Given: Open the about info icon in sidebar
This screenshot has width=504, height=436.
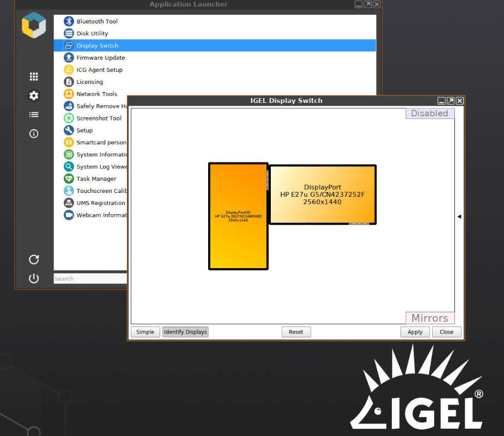Looking at the screenshot, I should 34,134.
